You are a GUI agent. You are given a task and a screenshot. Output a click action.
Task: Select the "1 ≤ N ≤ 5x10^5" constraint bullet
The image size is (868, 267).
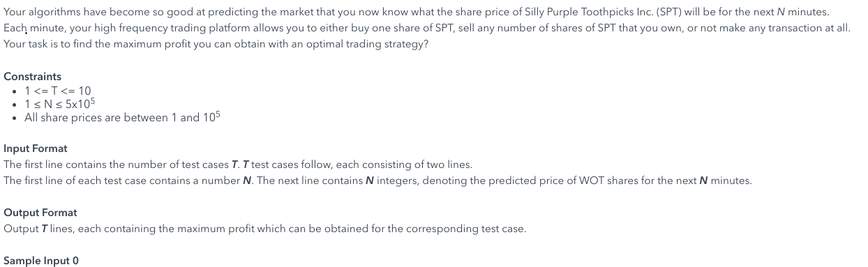click(59, 104)
